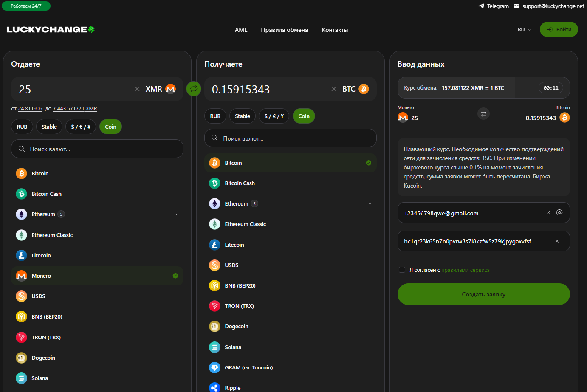Clear the receive amount field

click(x=334, y=89)
